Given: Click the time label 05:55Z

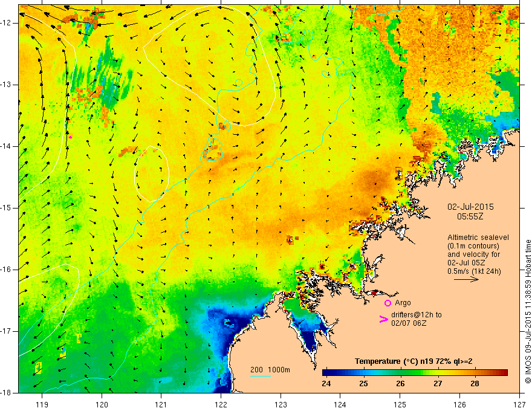Looking at the screenshot, I should (470, 216).
